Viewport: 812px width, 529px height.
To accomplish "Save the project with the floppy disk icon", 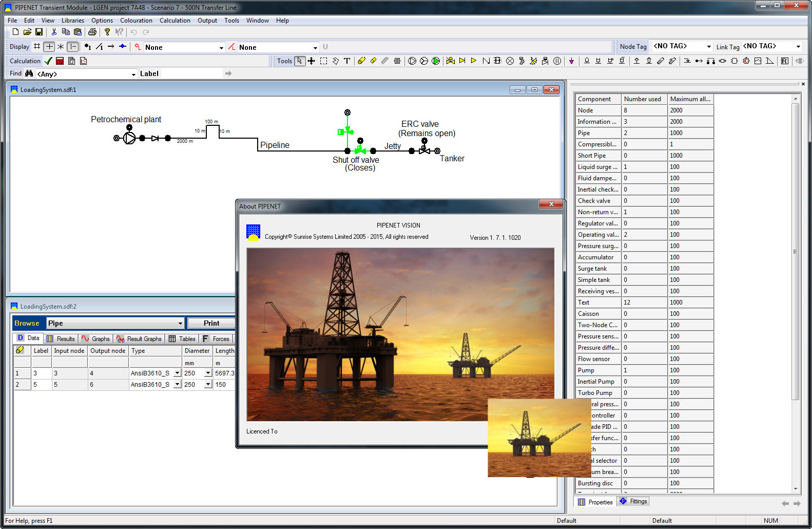I will pos(39,32).
